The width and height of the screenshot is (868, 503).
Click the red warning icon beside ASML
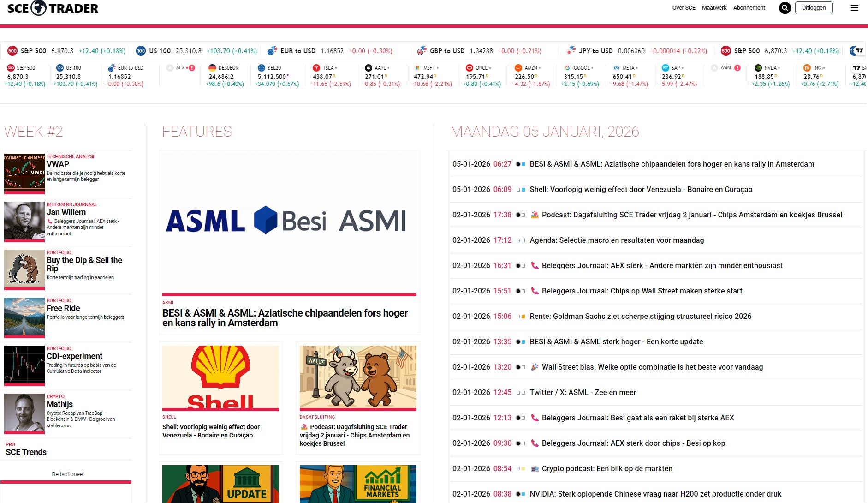point(737,68)
